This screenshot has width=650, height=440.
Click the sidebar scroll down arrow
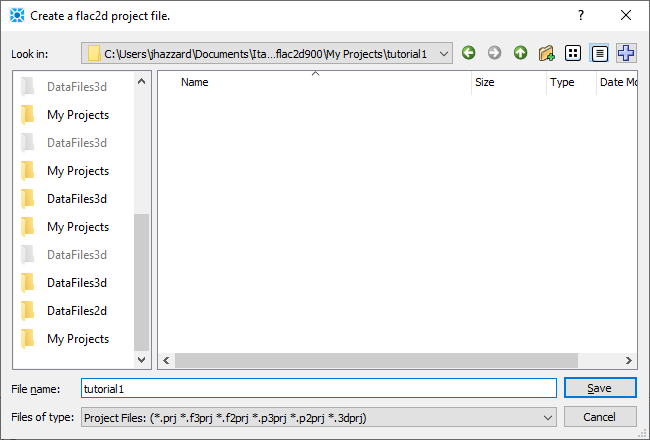coord(141,360)
